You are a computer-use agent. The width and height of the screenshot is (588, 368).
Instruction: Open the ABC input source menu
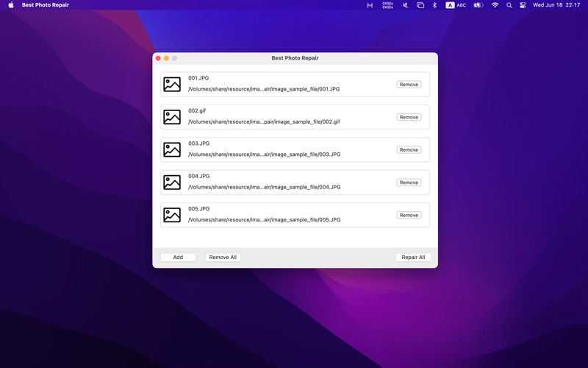coord(456,5)
